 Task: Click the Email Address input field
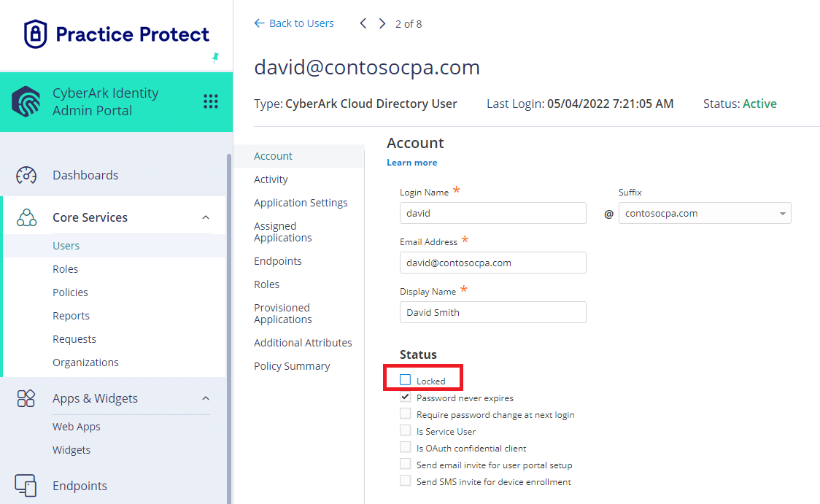(492, 263)
